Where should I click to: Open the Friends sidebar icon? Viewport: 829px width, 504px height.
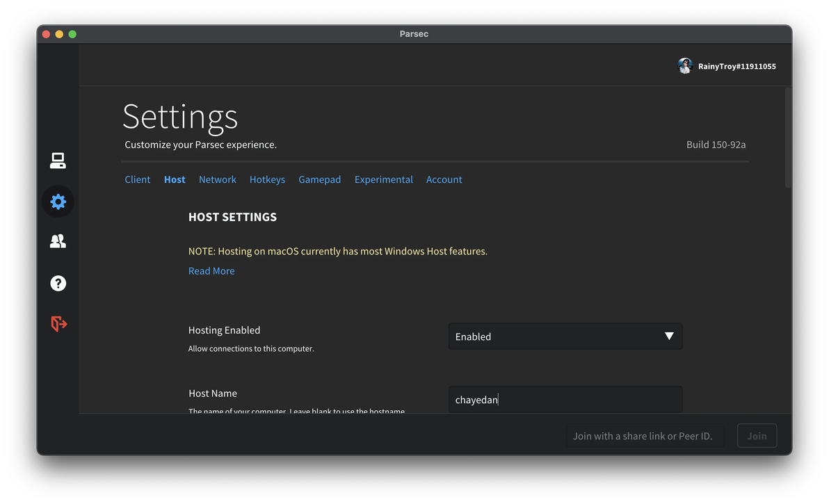coord(58,241)
